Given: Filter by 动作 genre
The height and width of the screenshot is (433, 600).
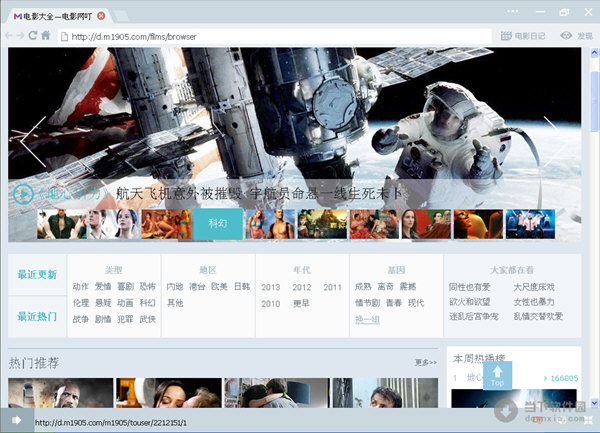Looking at the screenshot, I should pos(80,286).
